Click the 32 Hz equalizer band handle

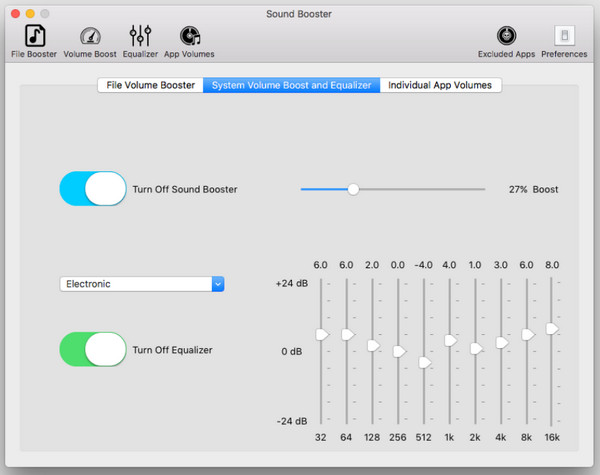pos(321,334)
